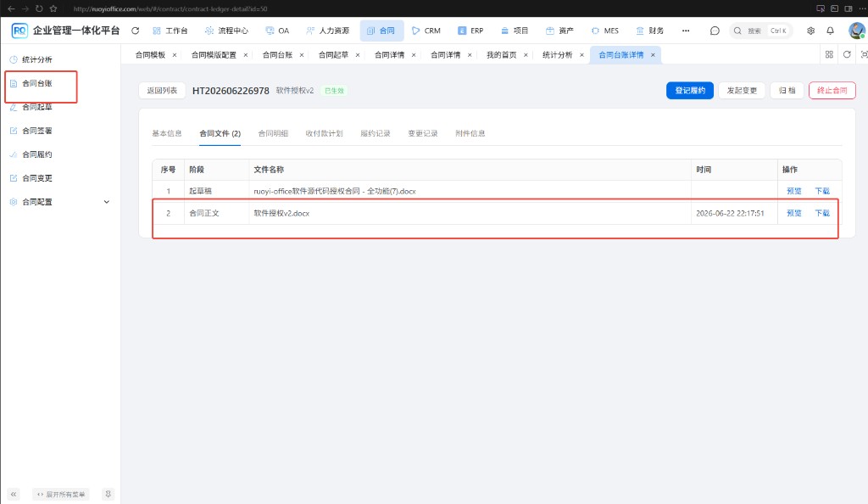
Task: Open 财务 in the top navigation
Action: coord(650,31)
